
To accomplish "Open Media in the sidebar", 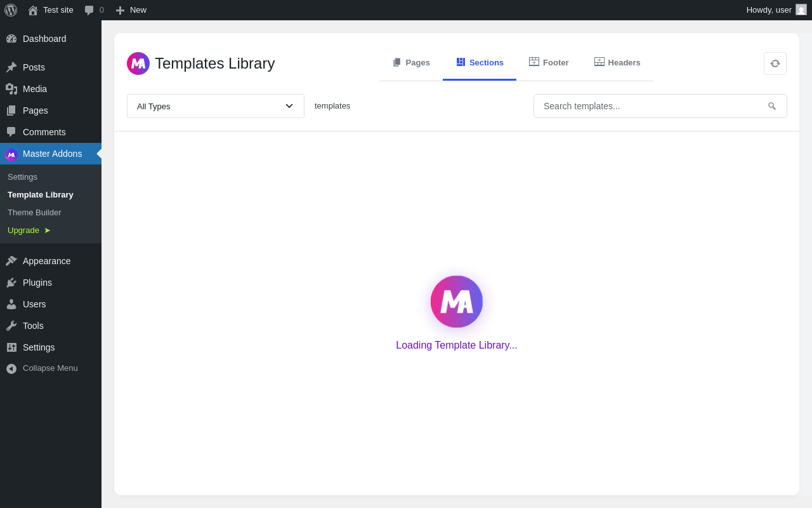I will 51,89.
